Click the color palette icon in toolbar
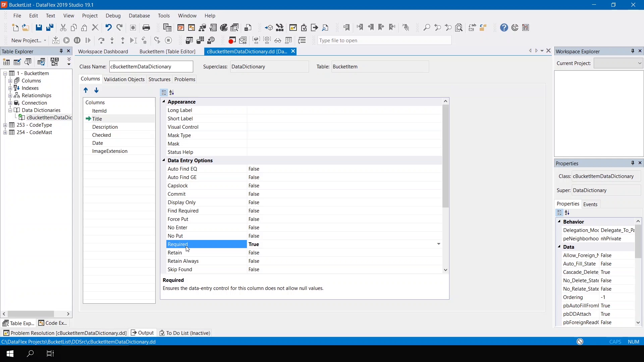 click(x=224, y=27)
